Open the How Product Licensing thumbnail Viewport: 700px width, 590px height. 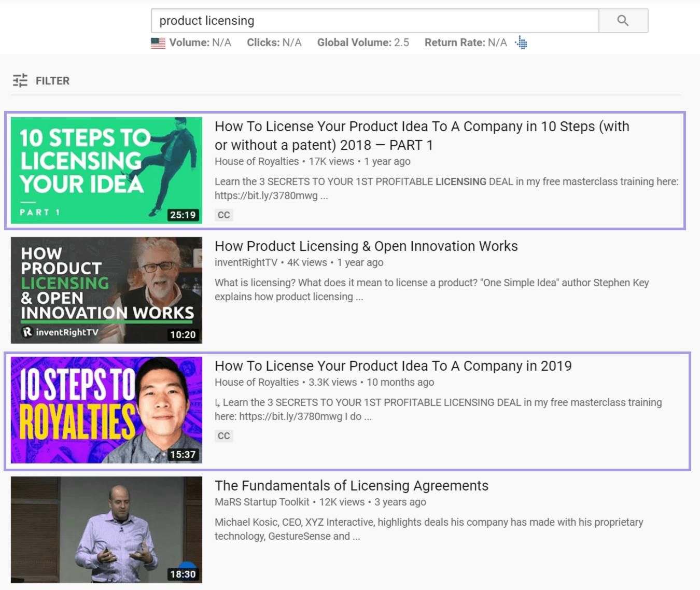tap(106, 290)
